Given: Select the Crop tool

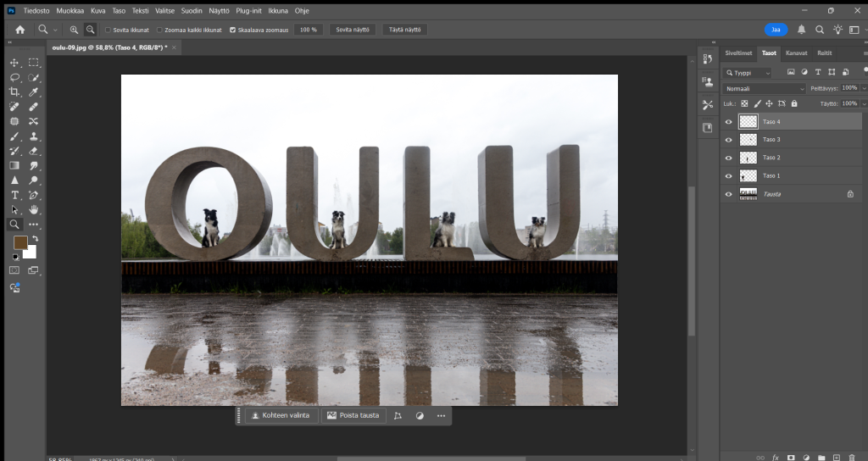Looking at the screenshot, I should (14, 92).
